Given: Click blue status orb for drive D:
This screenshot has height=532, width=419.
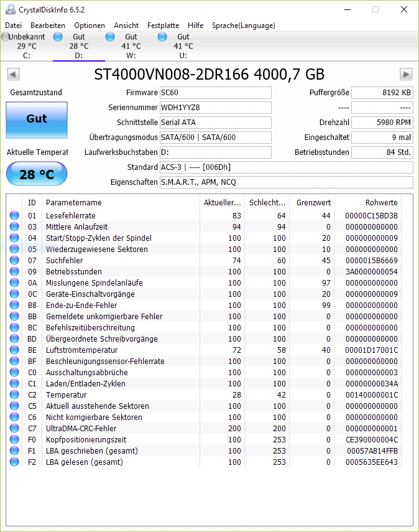Looking at the screenshot, I should click(58, 37).
